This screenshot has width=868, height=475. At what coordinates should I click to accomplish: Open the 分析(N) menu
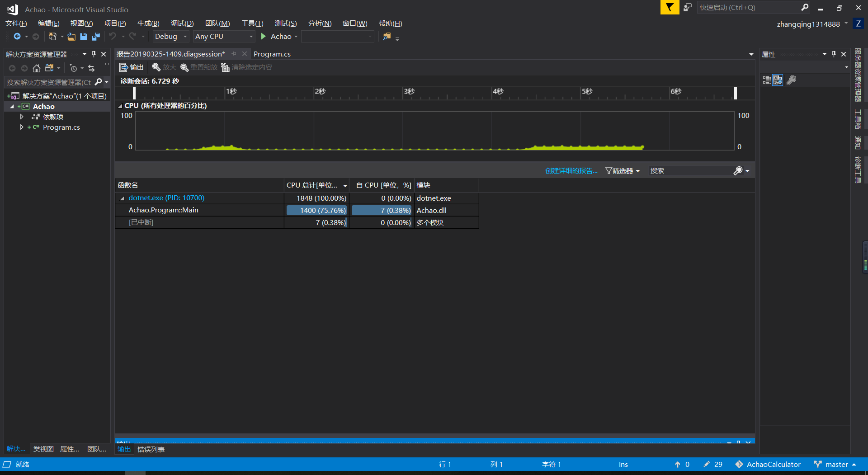pyautogui.click(x=320, y=24)
